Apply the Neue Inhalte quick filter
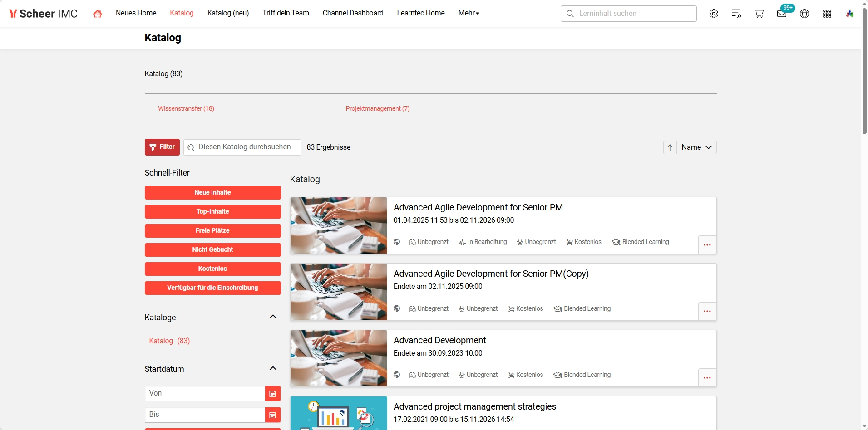The height and width of the screenshot is (430, 868). pyautogui.click(x=213, y=193)
